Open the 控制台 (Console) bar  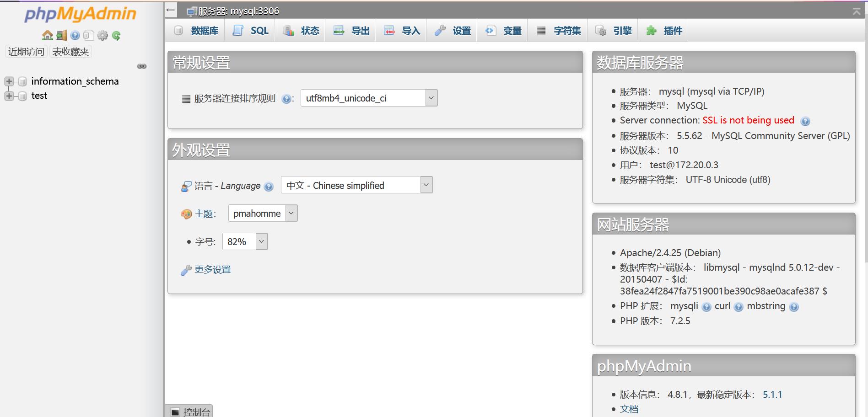[189, 412]
